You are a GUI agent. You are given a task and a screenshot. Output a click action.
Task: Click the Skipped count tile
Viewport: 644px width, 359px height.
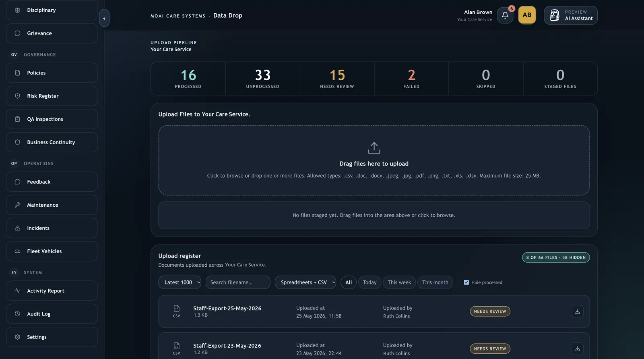tap(486, 79)
